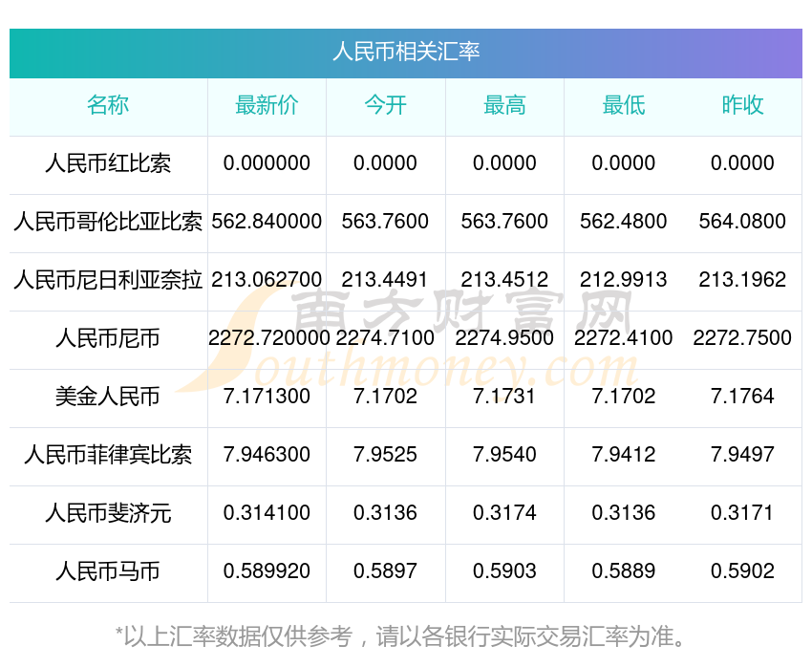The height and width of the screenshot is (667, 812).
Task: Click the 今开 value 7.1702 for 美金人民币
Action: (x=385, y=397)
